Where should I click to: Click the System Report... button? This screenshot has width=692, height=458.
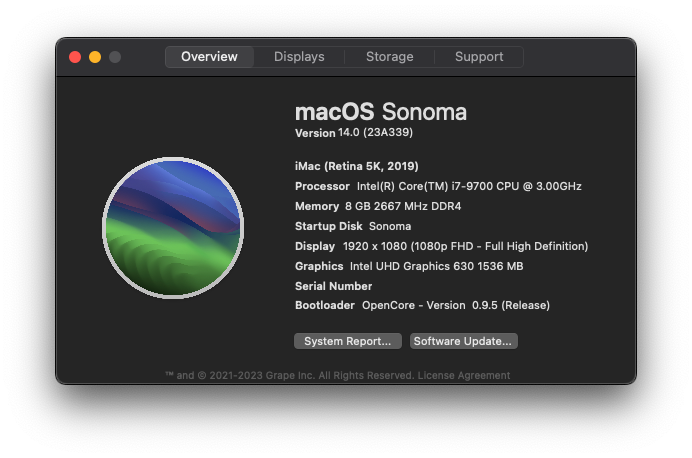click(x=348, y=341)
